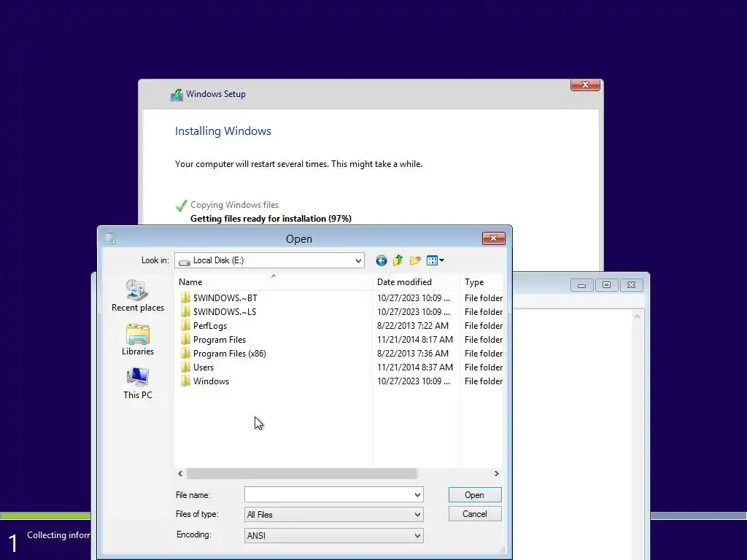
Task: Expand the Look in Local Disk (E:) dropdown
Action: pos(358,260)
